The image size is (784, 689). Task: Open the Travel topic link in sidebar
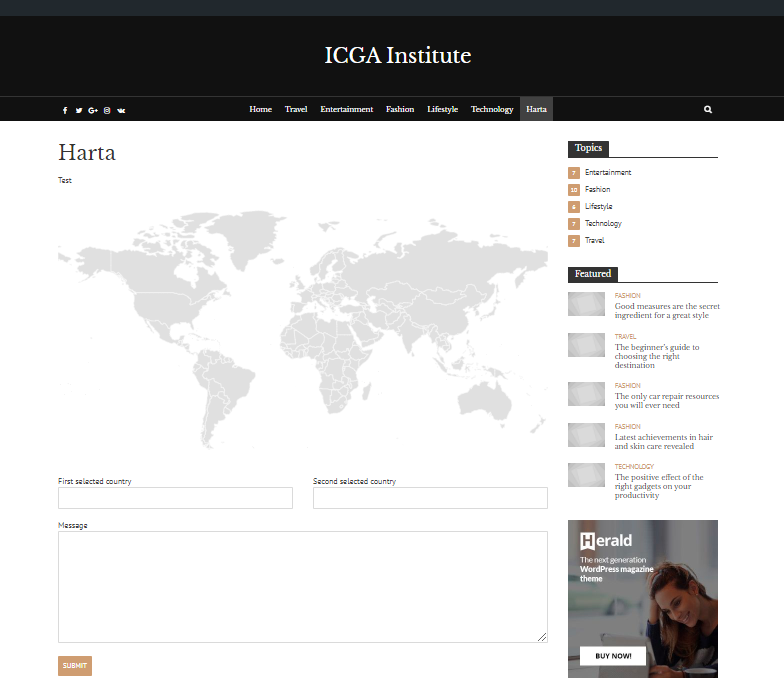click(594, 241)
